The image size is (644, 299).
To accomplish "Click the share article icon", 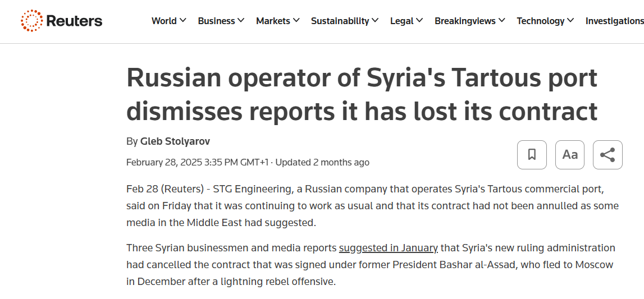I will click(608, 155).
